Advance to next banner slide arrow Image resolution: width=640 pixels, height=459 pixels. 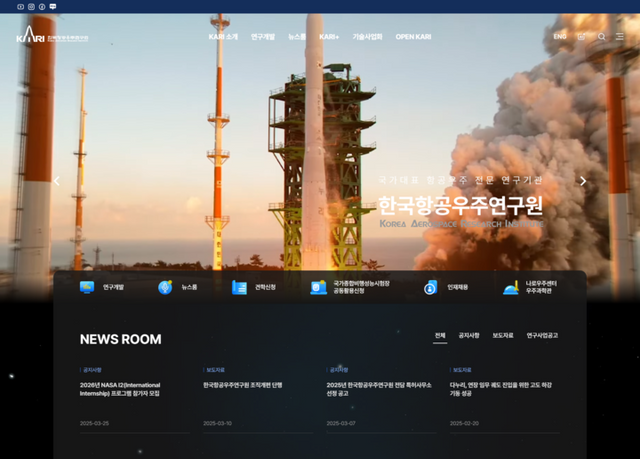pos(583,181)
